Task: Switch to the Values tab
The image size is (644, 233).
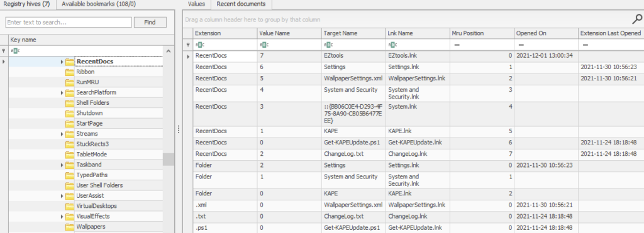Action: click(x=196, y=4)
